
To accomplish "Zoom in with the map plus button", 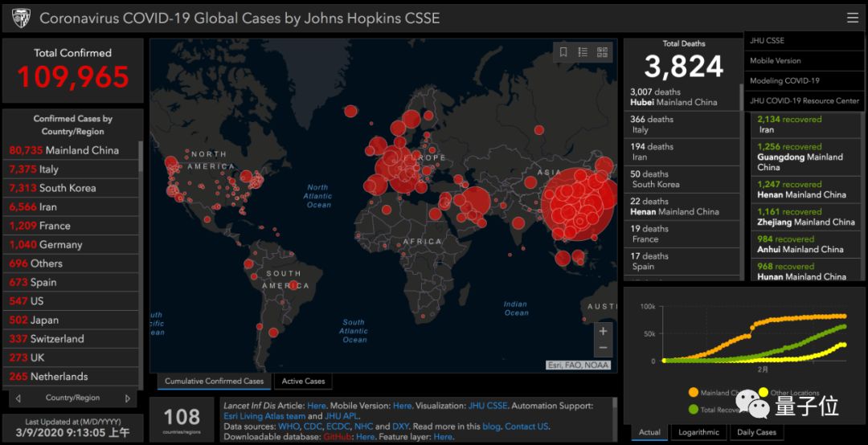I will pos(604,331).
